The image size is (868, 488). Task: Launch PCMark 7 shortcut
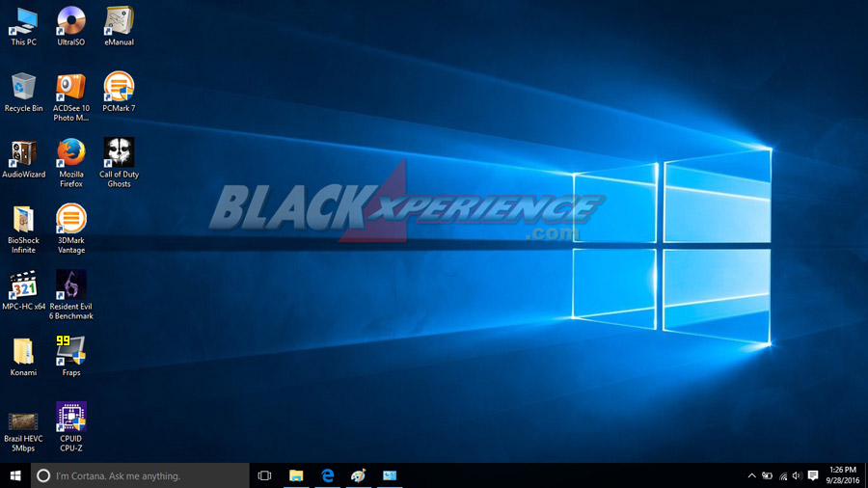119,93
